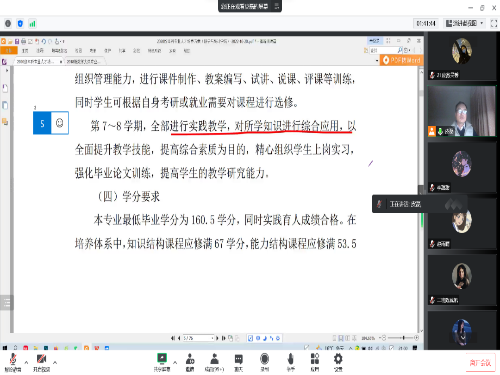Screen dimensions: 500x375
Task: Click the red leave meeting button
Action: (480, 363)
